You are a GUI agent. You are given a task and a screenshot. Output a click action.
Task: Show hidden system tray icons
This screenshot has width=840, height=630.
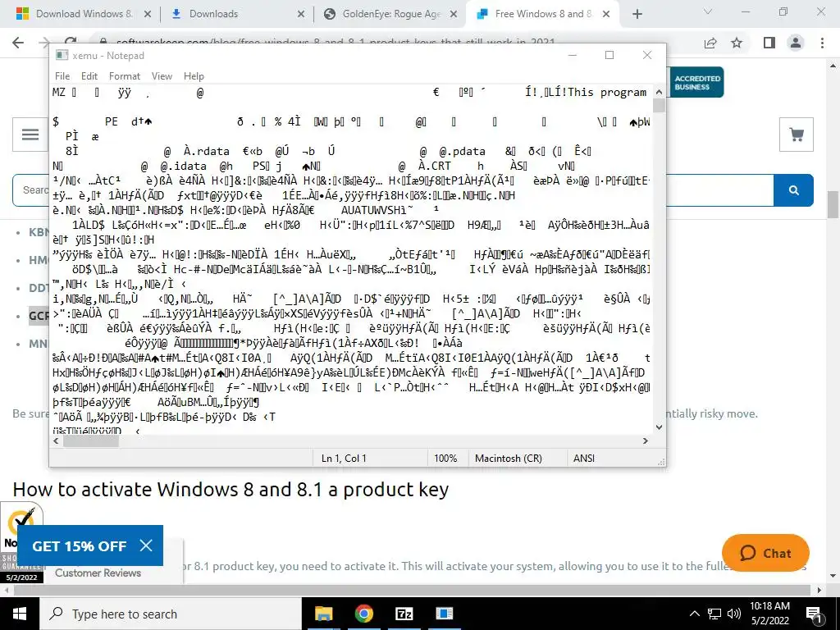tap(694, 614)
